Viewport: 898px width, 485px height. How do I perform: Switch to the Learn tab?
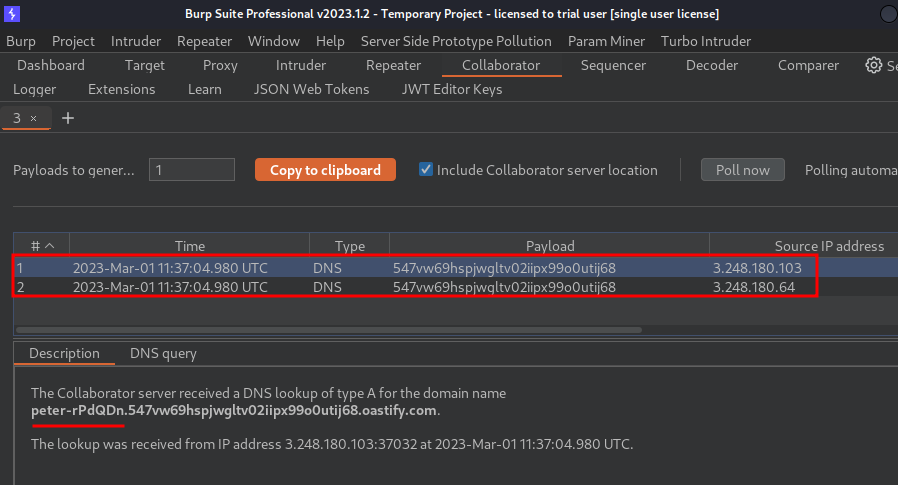[x=204, y=89]
